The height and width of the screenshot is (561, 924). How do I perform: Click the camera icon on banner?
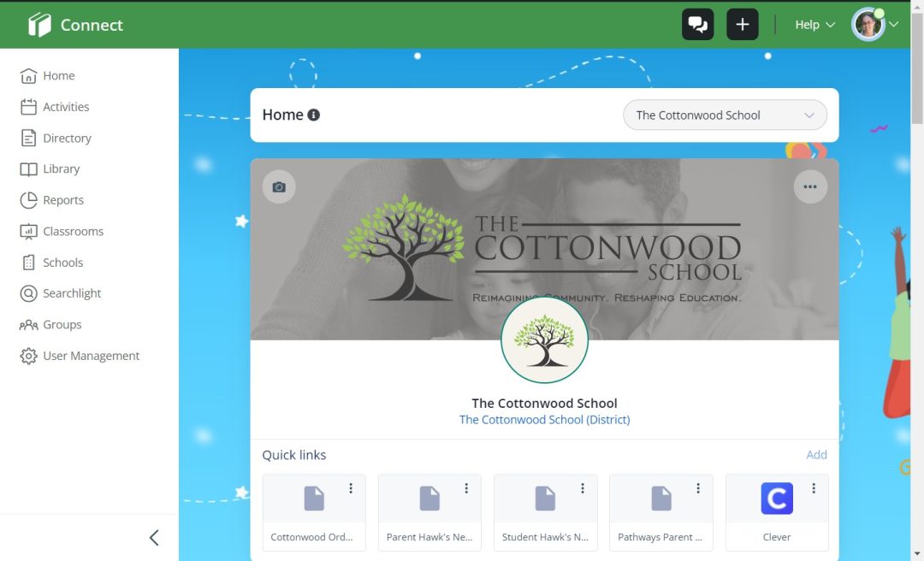coord(279,187)
